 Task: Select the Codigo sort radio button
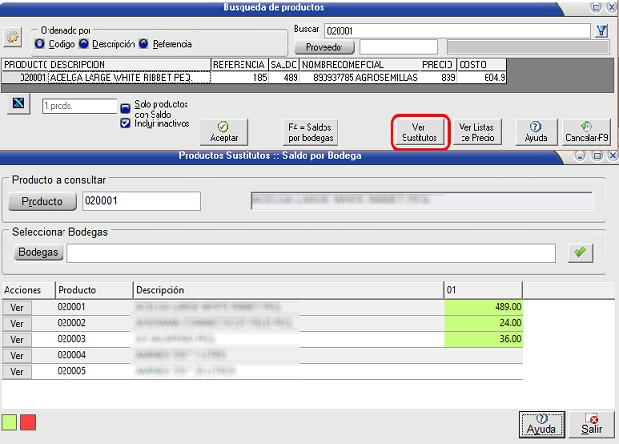40,44
